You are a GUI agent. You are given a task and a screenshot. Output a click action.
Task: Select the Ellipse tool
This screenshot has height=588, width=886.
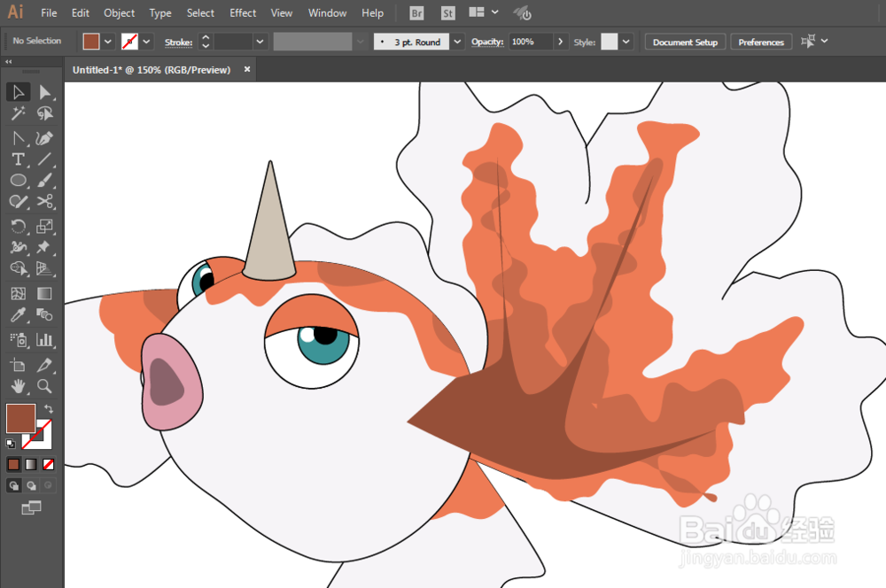(18, 180)
